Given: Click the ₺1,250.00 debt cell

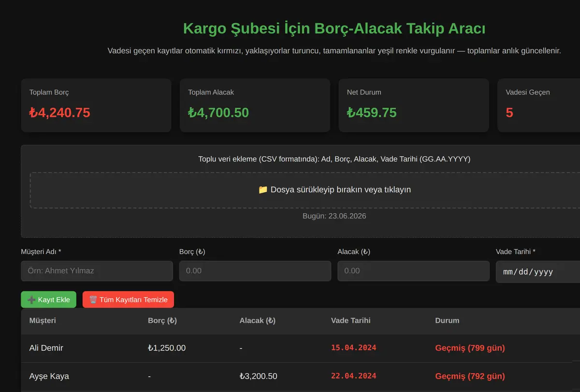Looking at the screenshot, I should 167,348.
